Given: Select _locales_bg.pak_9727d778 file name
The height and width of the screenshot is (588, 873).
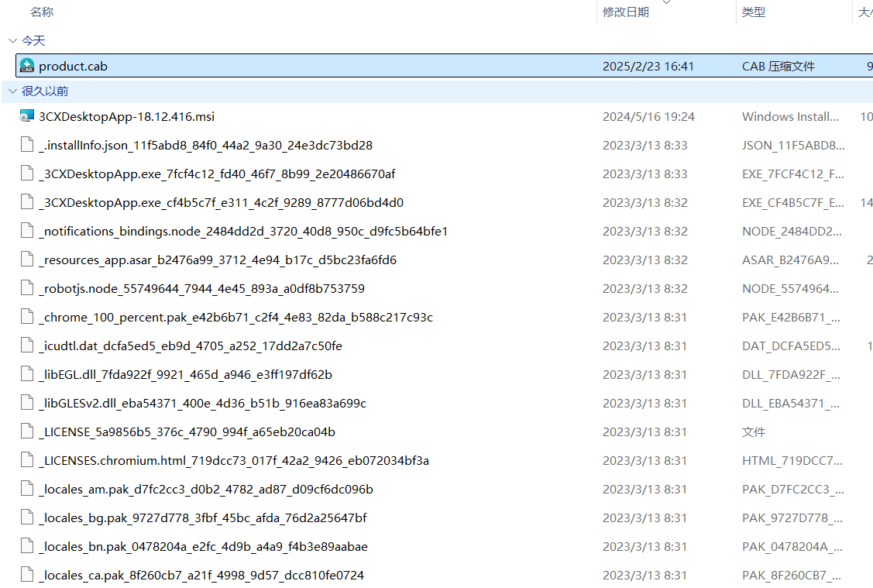Looking at the screenshot, I should point(203,518).
